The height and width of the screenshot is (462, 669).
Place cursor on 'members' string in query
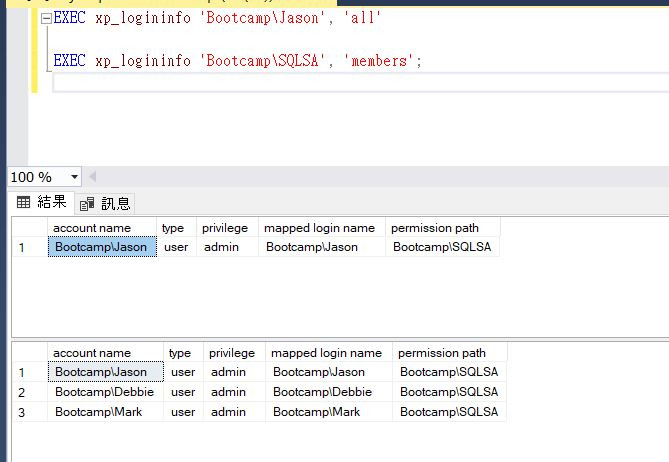coord(379,61)
